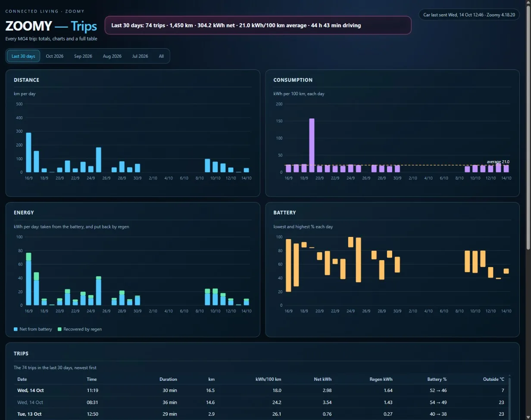This screenshot has height=420, width=531.
Task: Click the km column header
Action: [x=211, y=379]
